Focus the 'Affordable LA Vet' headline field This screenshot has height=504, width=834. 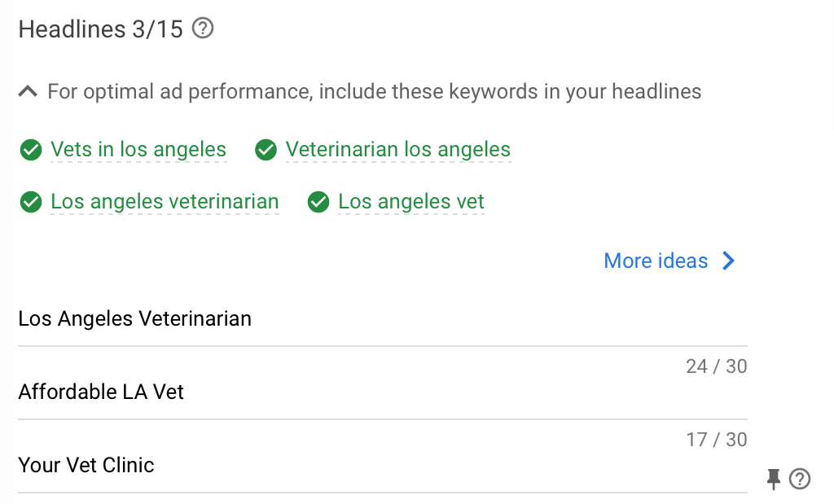pyautogui.click(x=381, y=392)
